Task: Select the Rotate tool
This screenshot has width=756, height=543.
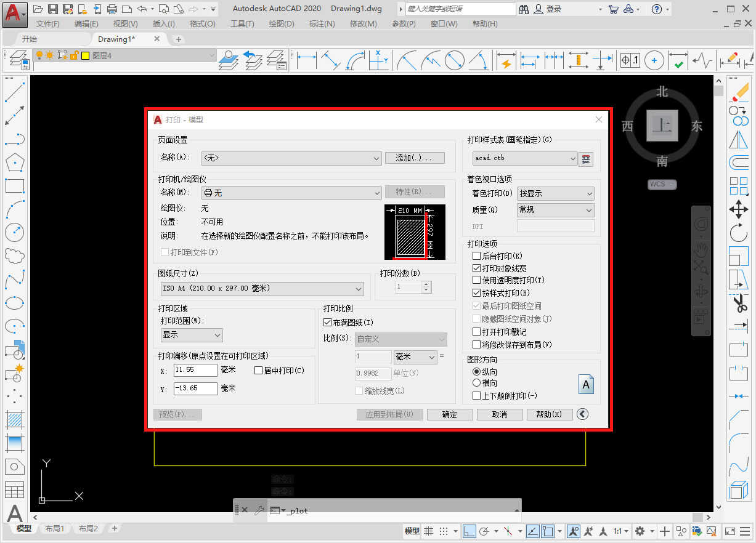Action: coord(738,233)
